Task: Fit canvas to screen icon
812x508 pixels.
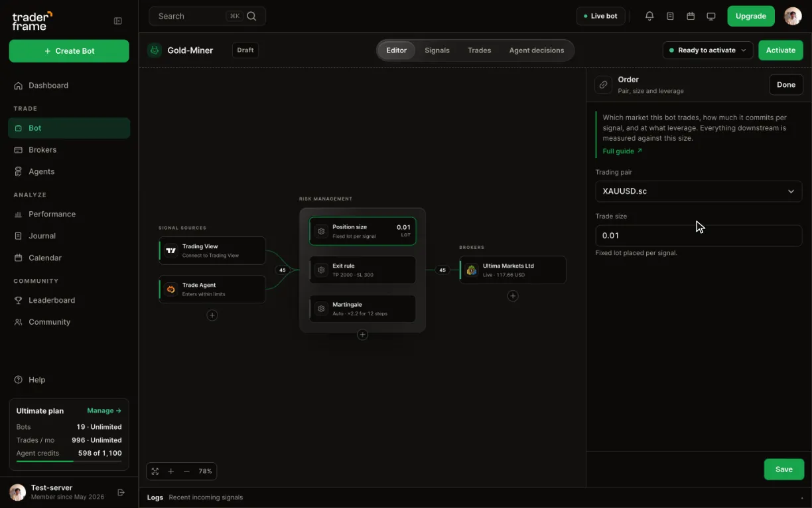Action: [155, 471]
